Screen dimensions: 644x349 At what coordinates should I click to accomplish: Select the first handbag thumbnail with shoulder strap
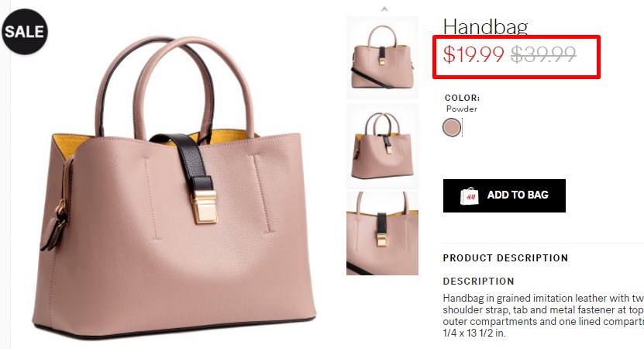(x=382, y=57)
